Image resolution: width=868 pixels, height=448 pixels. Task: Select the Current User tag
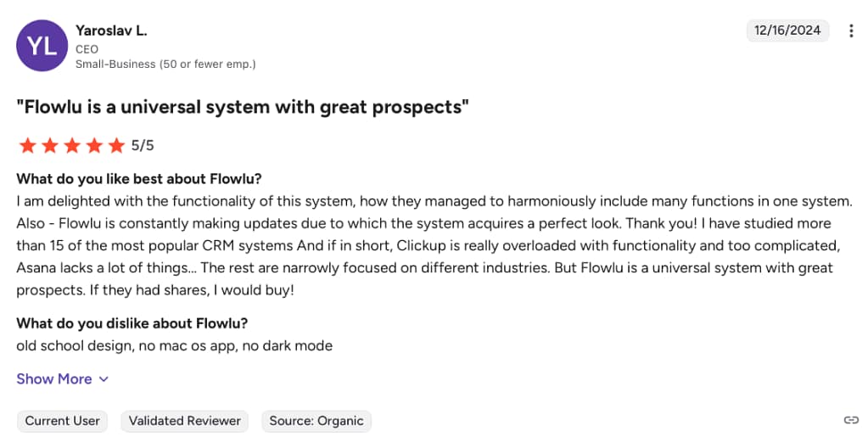point(63,421)
